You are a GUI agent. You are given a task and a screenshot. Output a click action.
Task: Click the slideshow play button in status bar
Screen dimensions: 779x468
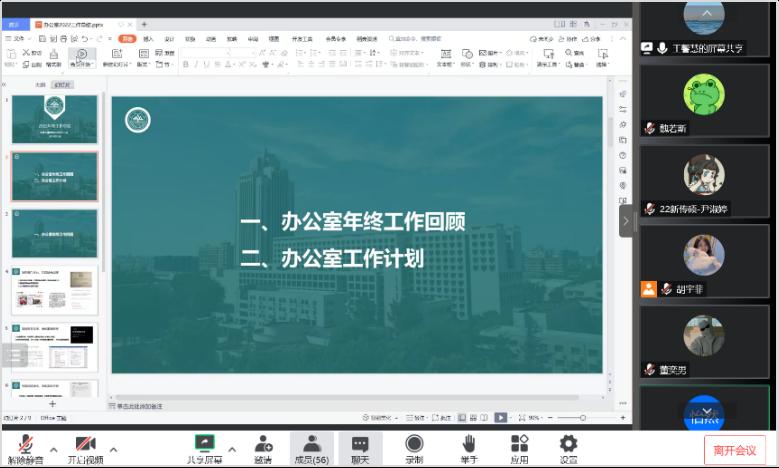click(500, 417)
